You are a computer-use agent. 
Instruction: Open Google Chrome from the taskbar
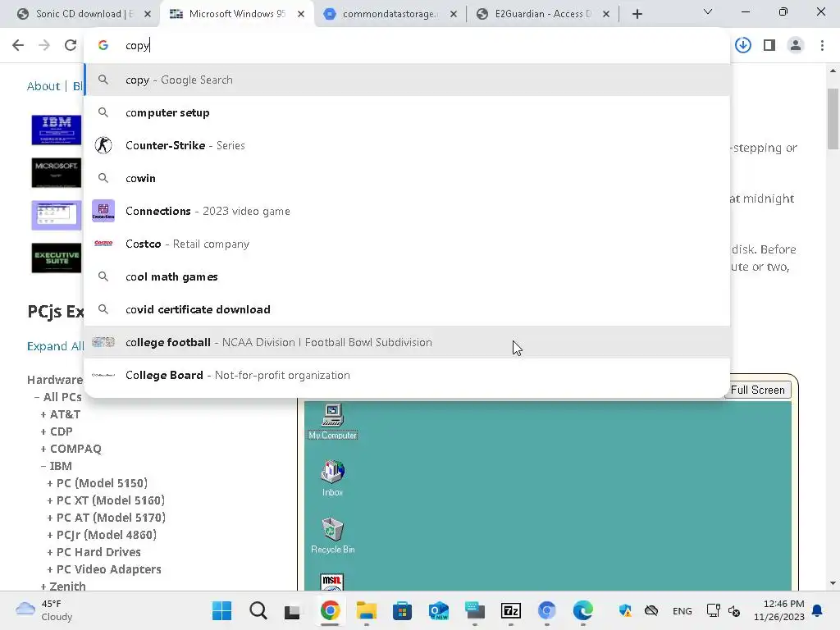330,610
